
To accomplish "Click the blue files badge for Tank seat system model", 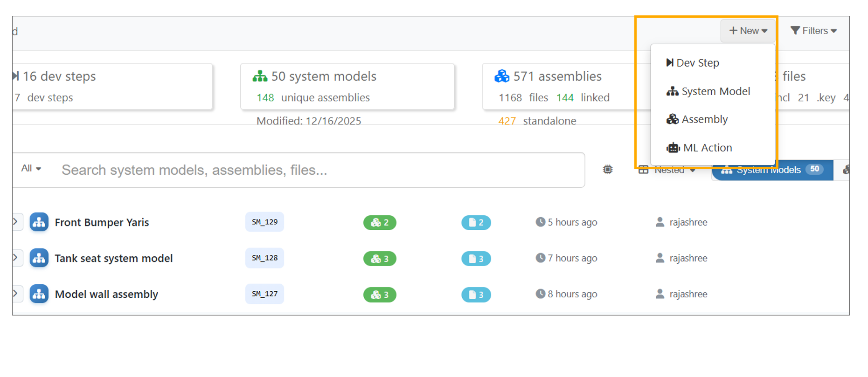I will tap(476, 259).
